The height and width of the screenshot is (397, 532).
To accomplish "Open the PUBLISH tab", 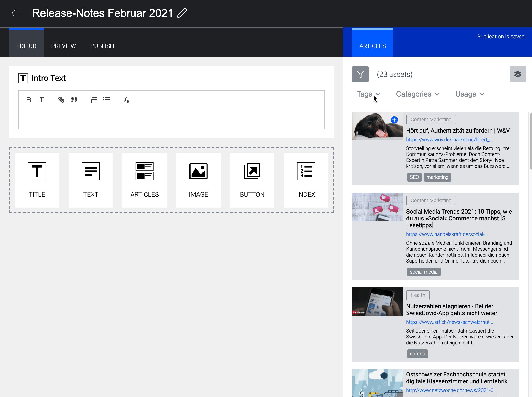I will pyautogui.click(x=102, y=46).
